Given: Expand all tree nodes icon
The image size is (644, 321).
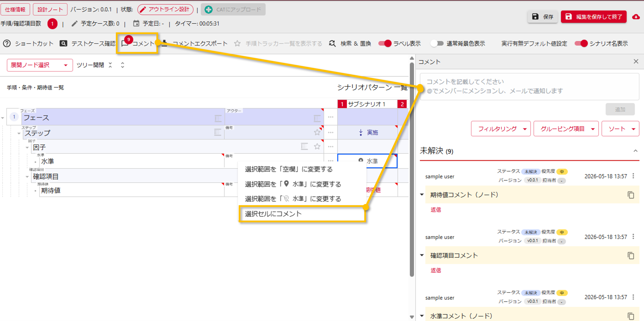Looking at the screenshot, I should [x=123, y=65].
